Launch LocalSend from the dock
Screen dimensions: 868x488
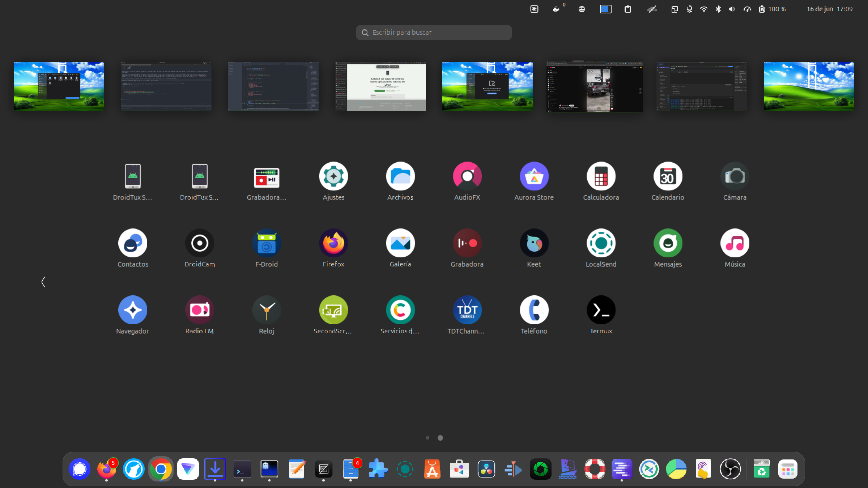405,469
